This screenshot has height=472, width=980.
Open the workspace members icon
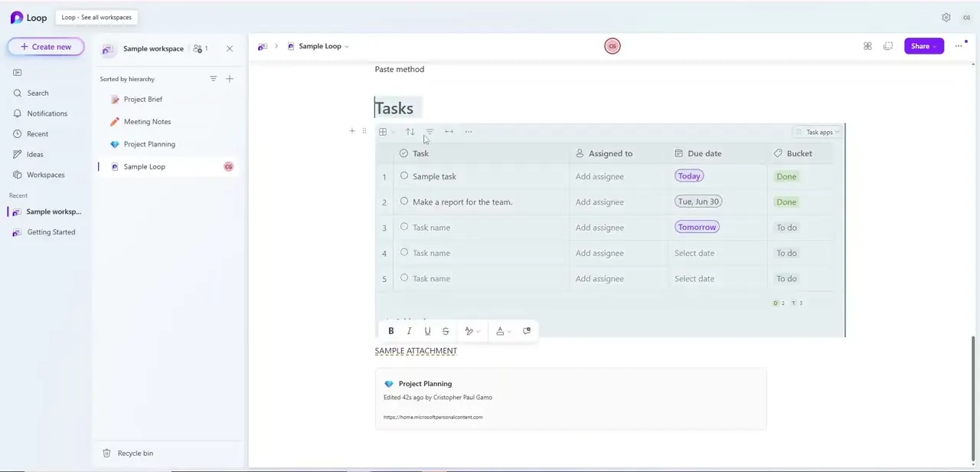201,48
